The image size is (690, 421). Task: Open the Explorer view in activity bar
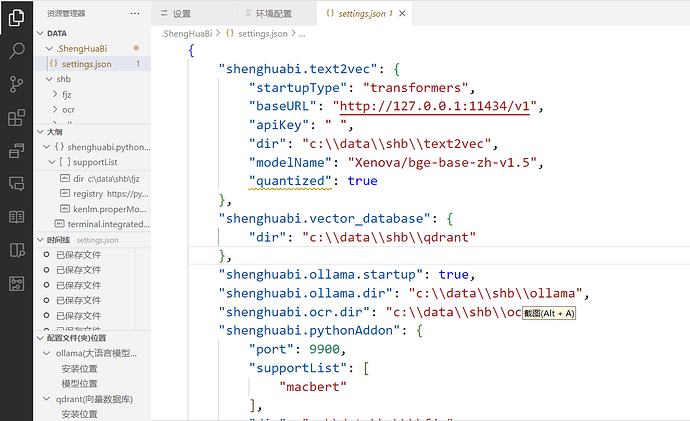pos(16,18)
